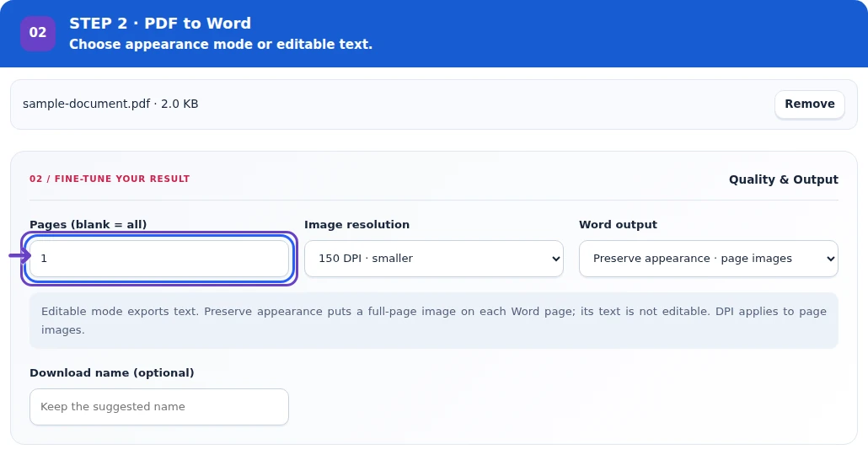Click the Choose appearance mode subtitle text
Viewport: 868px width, 460px height.
coord(221,45)
